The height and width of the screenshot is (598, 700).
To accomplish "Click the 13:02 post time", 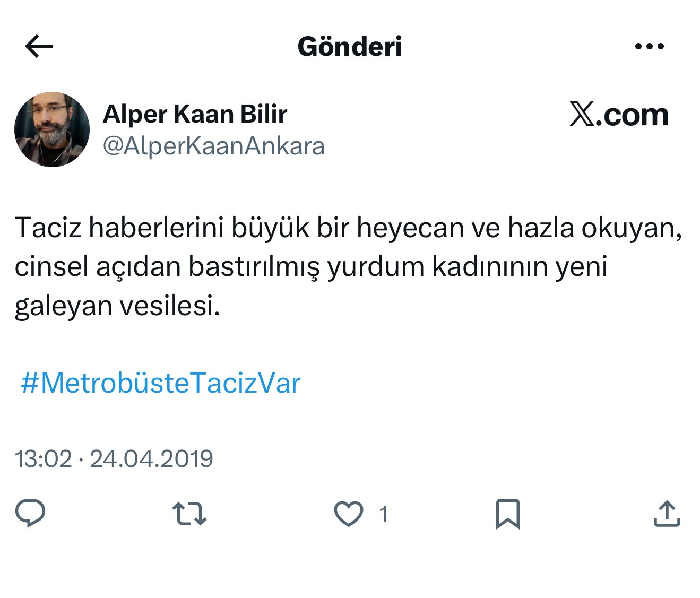I will click(43, 458).
